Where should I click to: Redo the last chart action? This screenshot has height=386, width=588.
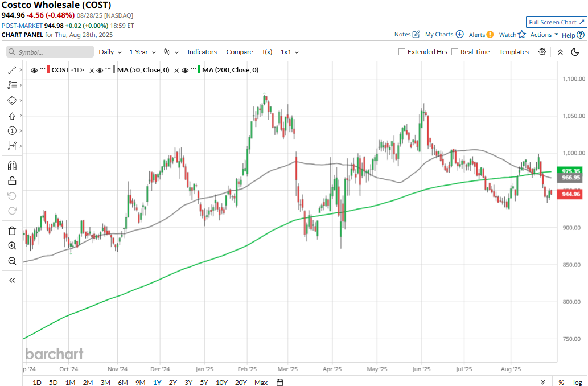12,211
